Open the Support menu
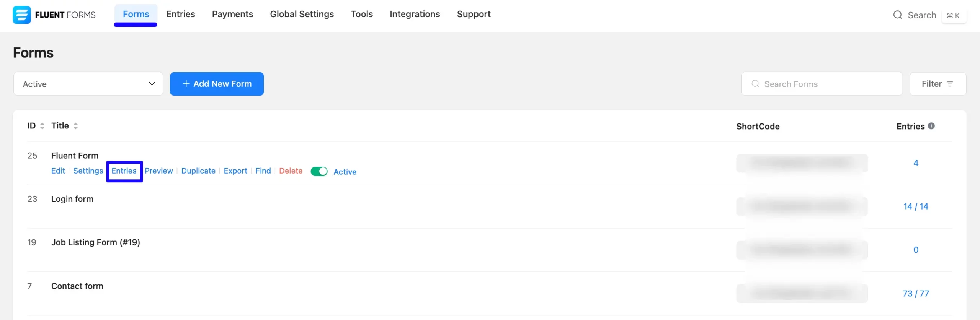Image resolution: width=980 pixels, height=320 pixels. pos(474,14)
